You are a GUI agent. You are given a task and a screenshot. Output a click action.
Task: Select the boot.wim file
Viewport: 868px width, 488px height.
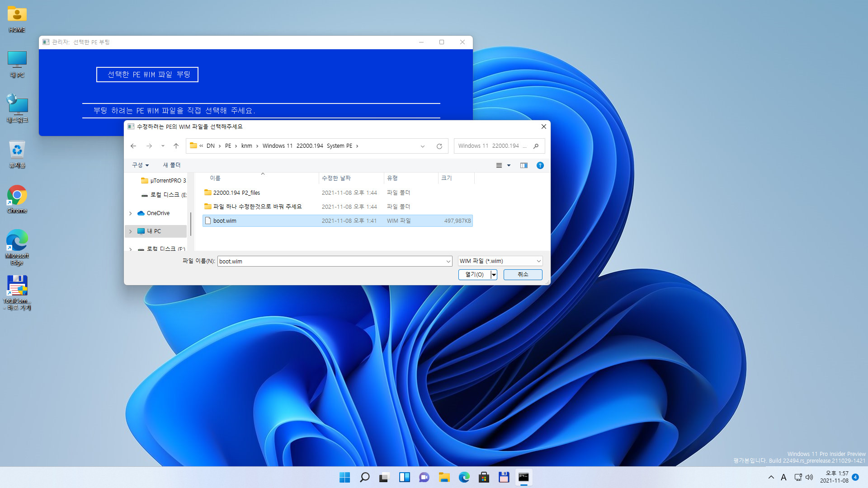[338, 221]
